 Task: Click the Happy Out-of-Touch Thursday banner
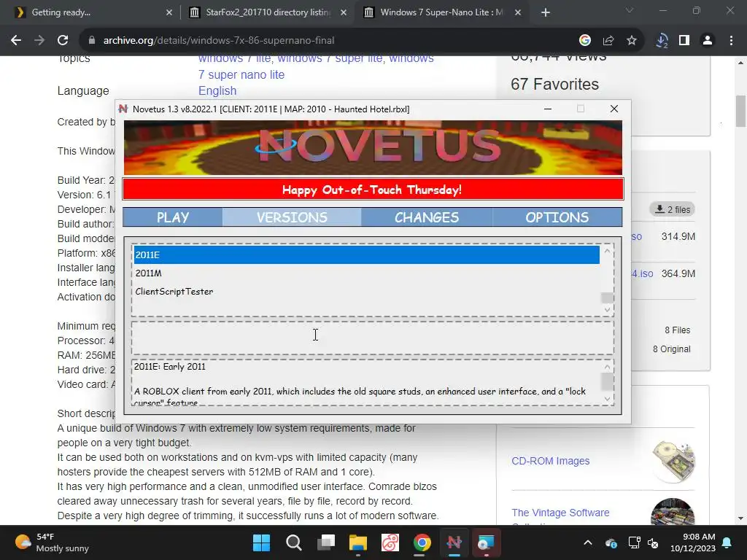tap(373, 190)
